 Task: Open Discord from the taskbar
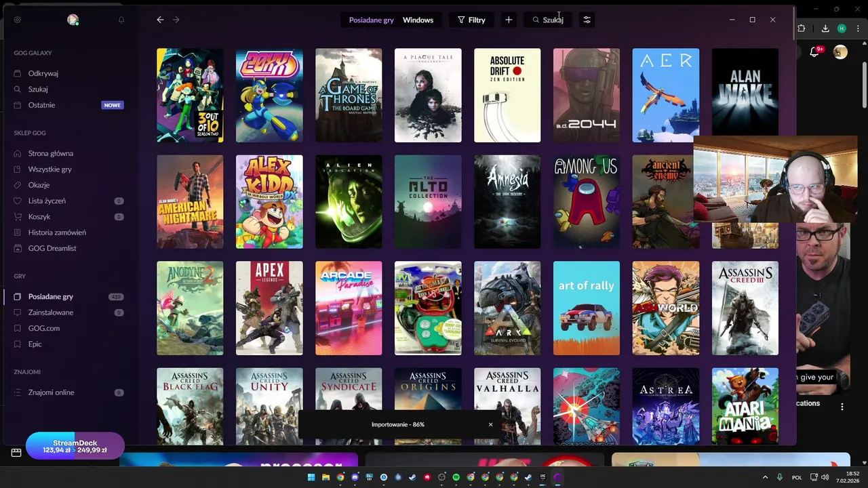pyautogui.click(x=355, y=477)
